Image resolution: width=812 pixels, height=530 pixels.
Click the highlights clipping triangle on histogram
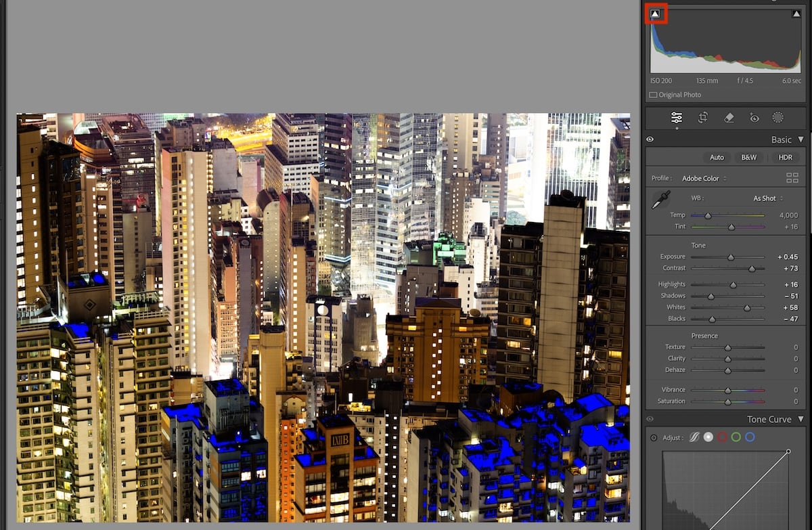796,13
